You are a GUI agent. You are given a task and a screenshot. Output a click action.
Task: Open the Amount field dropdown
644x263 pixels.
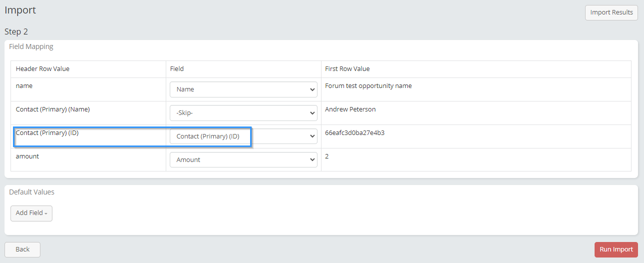tap(243, 160)
